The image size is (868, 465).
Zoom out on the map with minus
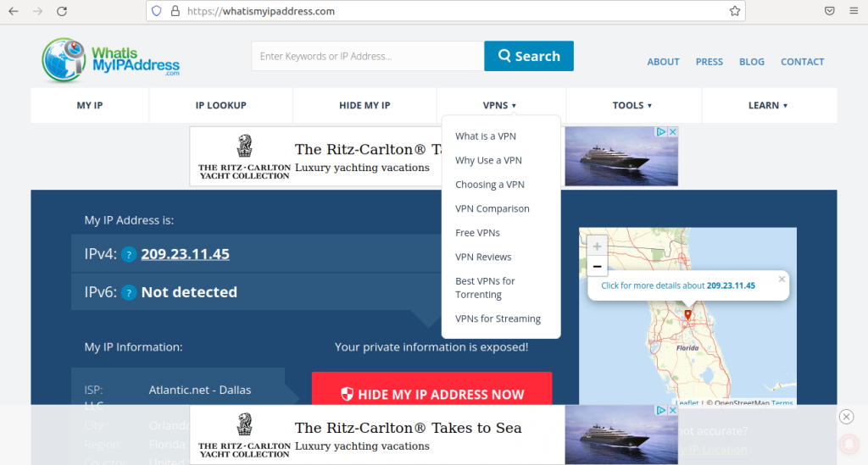click(x=597, y=267)
